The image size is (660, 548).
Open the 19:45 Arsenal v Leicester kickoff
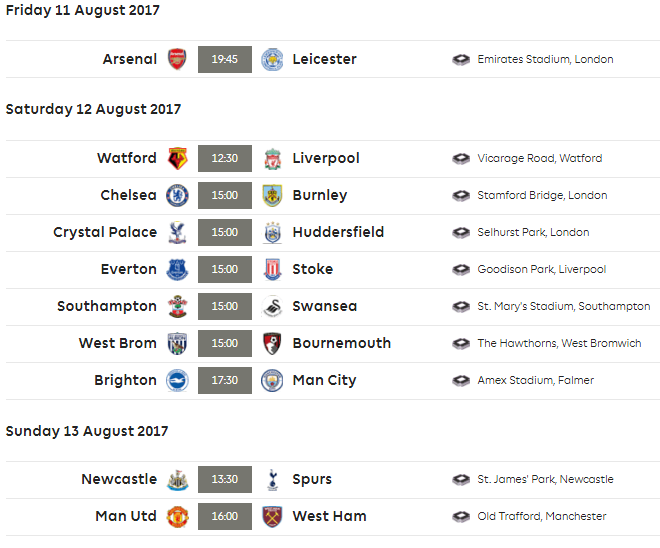(225, 59)
